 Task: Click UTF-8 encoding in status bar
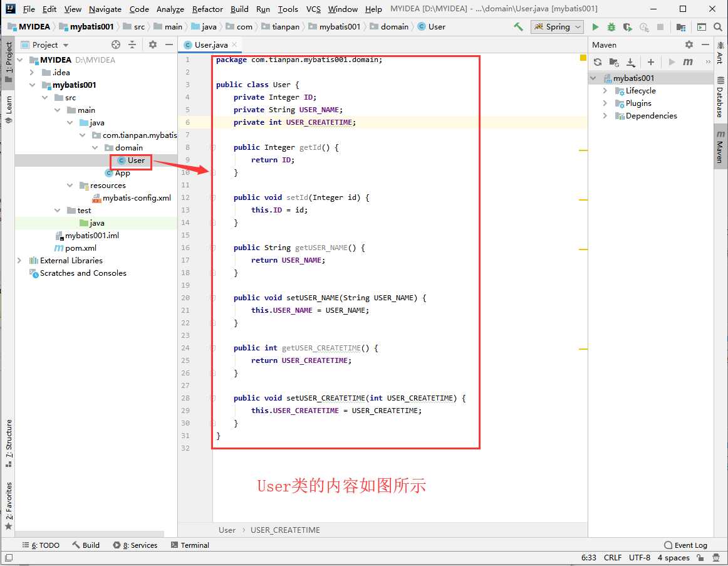pos(639,558)
